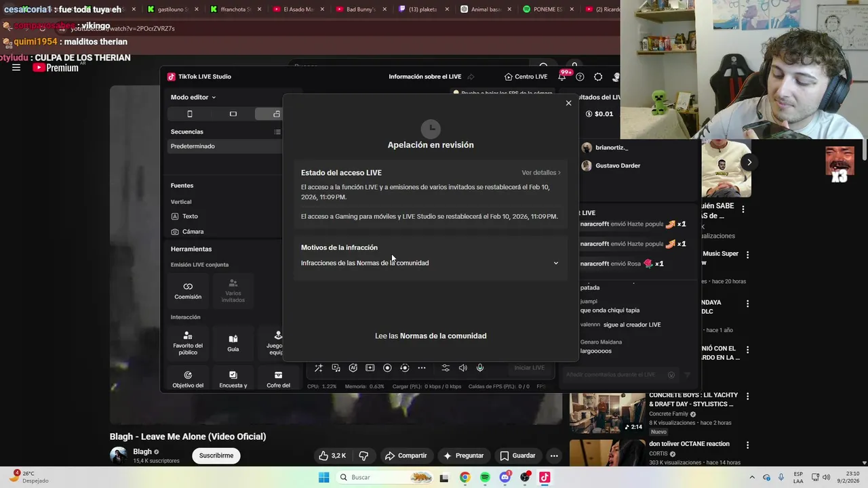Screen dimensions: 868x488
Task: Click the Preguntar button
Action: coord(463,455)
